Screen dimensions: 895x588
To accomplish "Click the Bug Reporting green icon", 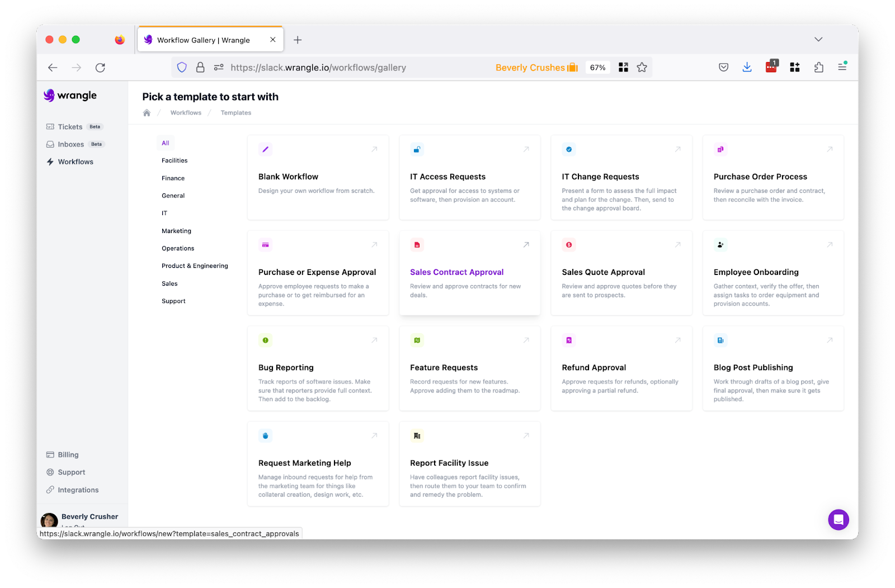I will [265, 340].
